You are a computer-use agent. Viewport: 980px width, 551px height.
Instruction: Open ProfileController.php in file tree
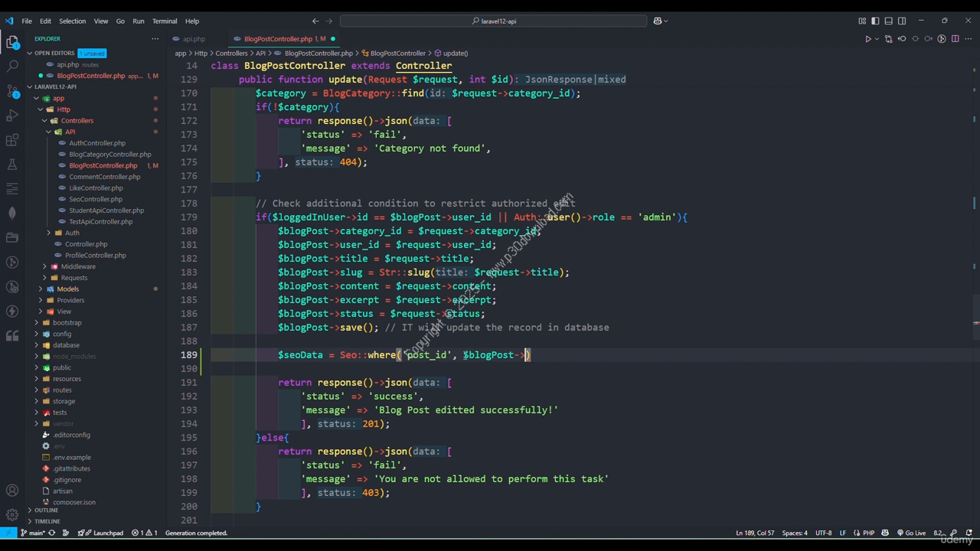95,255
